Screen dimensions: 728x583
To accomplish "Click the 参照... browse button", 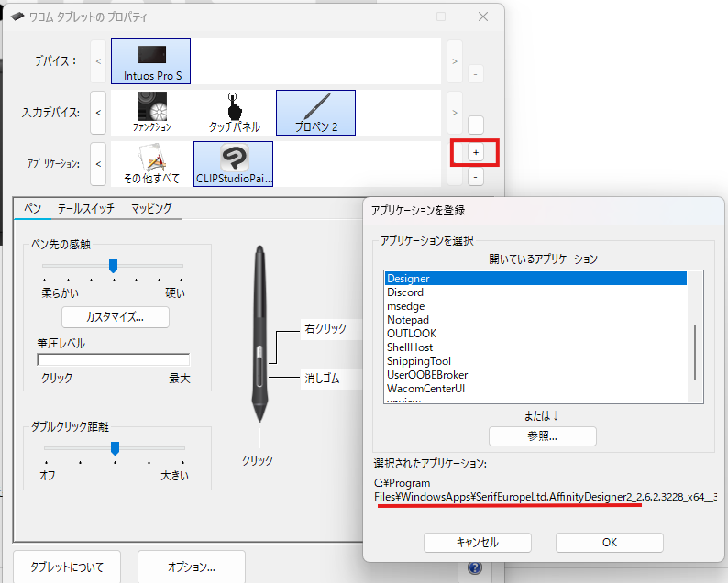I will pyautogui.click(x=543, y=436).
